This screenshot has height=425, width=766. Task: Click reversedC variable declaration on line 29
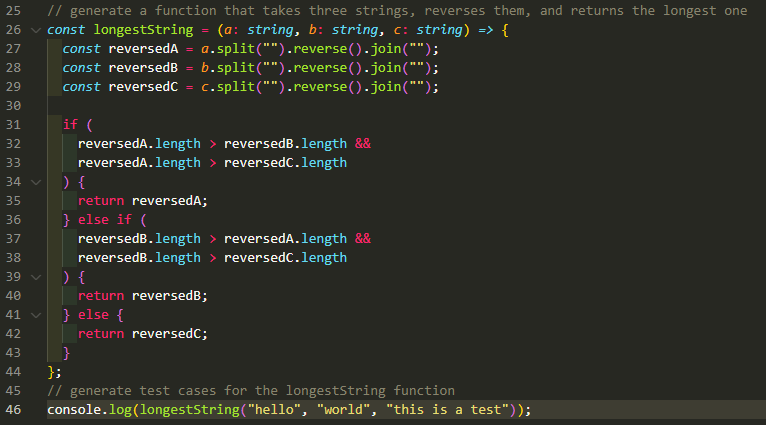coord(143,87)
